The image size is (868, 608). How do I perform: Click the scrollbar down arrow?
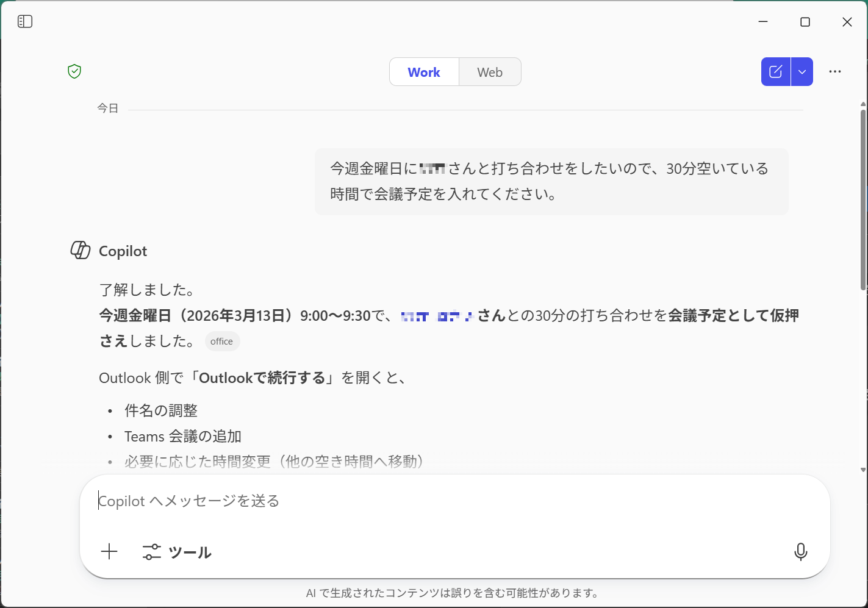pyautogui.click(x=863, y=470)
